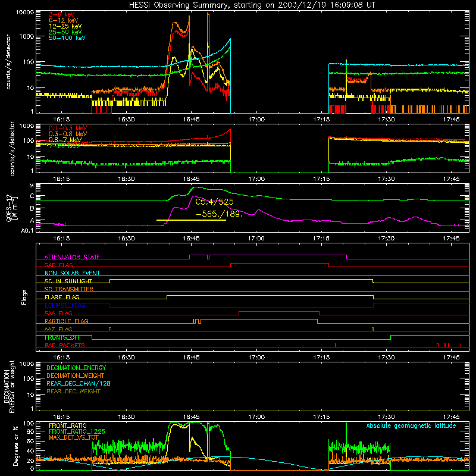Click the red "BAD_PACKETS" flag label
Image resolution: width=476 pixels, height=476 pixels.
point(65,345)
